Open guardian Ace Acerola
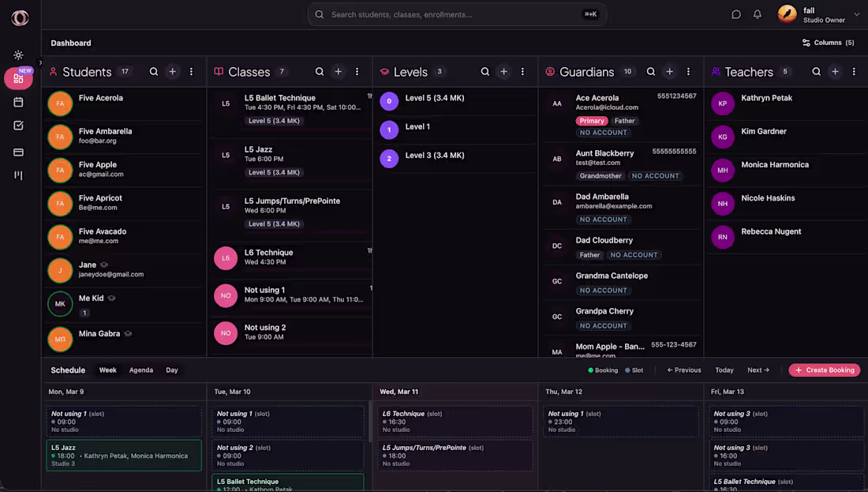The height and width of the screenshot is (492, 868). pyautogui.click(x=620, y=115)
